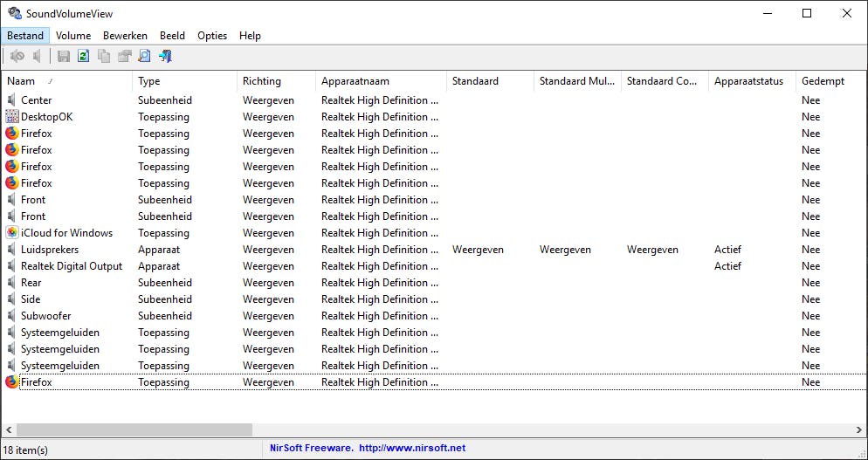Open the Volume menu
Screen dimensions: 868x460
click(73, 36)
